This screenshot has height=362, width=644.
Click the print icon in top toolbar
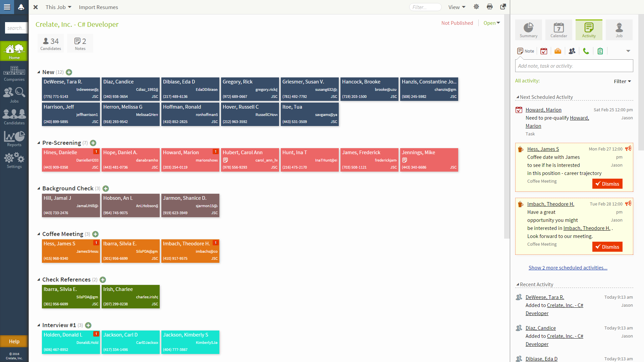(x=490, y=7)
